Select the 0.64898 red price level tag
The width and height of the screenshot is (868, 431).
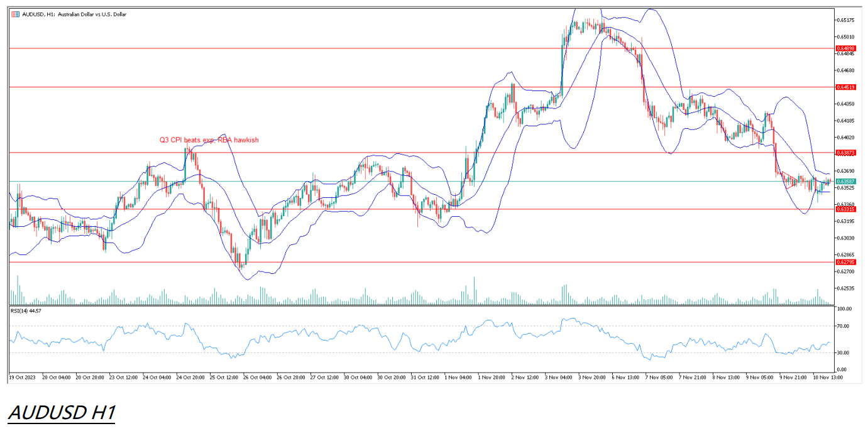[x=845, y=48]
